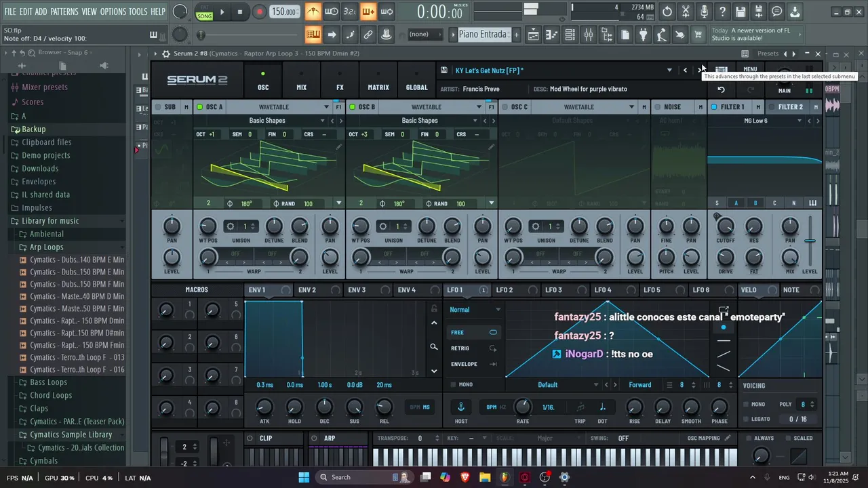Screen dimensions: 868x488
Task: Click the envelope zoom magnifier icon
Action: 434,347
